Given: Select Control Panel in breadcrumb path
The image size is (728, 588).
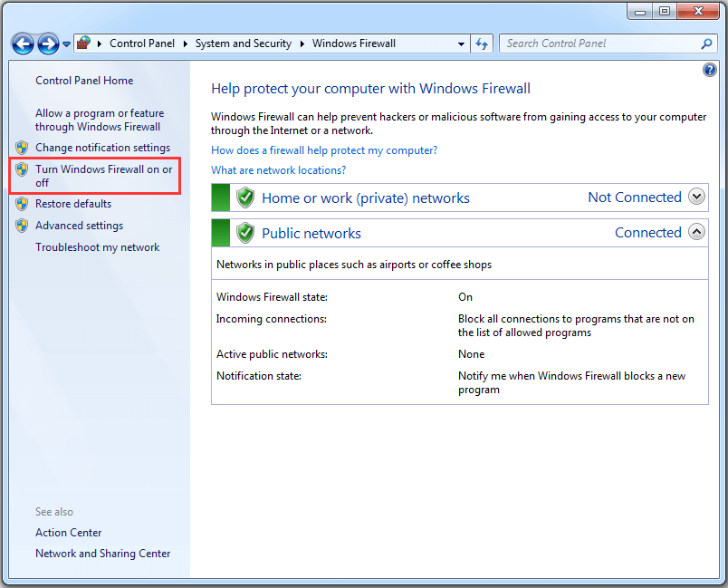Looking at the screenshot, I should tap(142, 43).
